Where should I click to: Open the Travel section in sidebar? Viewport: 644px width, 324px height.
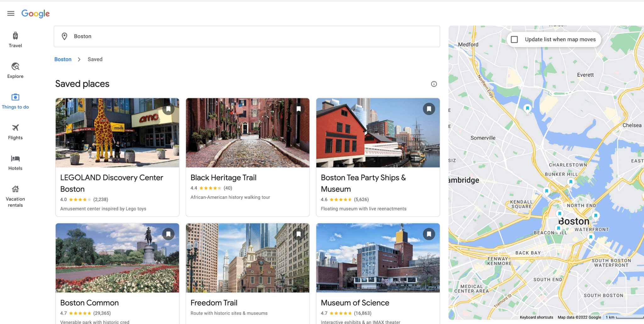point(15,40)
